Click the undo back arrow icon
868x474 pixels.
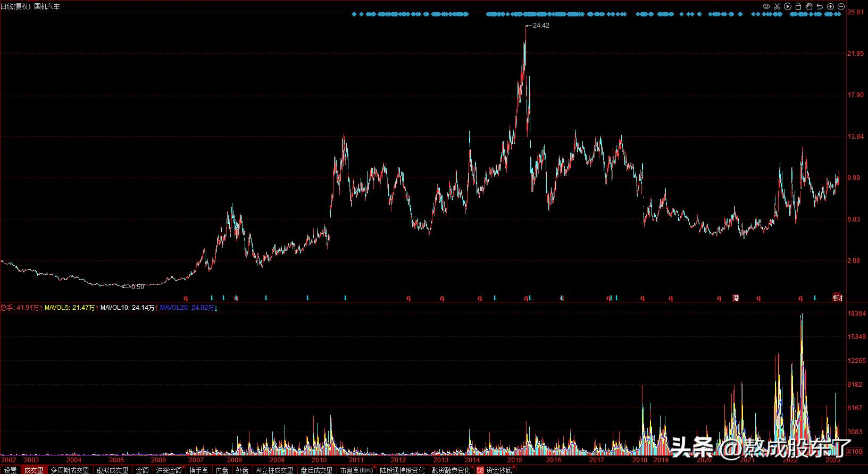coord(820,6)
